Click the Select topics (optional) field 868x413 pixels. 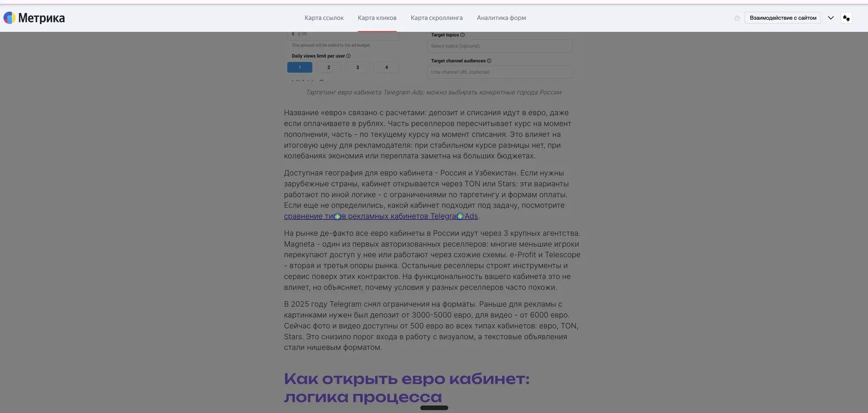click(500, 46)
